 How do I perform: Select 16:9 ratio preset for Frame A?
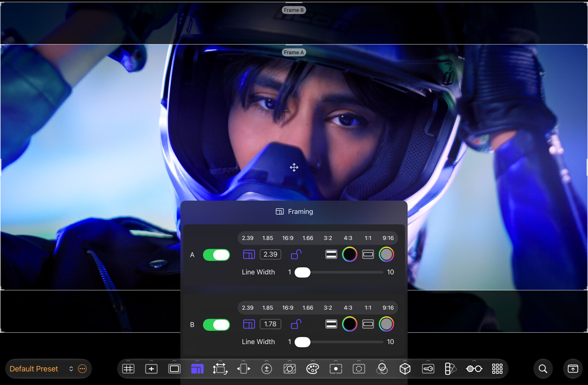288,238
